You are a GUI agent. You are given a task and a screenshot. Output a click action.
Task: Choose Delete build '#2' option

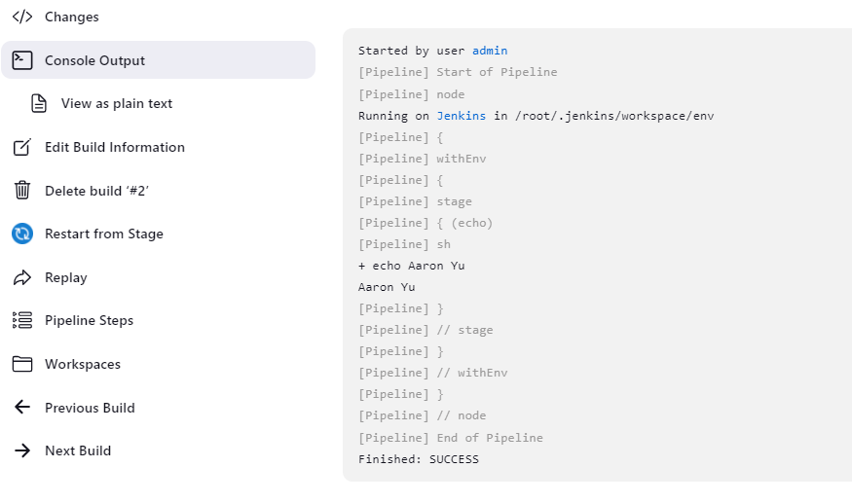coord(96,191)
